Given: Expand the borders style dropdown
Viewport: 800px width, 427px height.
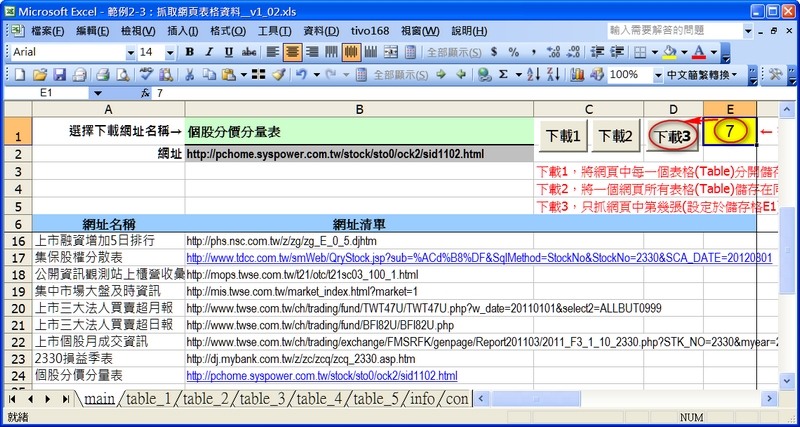Looking at the screenshot, I should click(x=654, y=52).
